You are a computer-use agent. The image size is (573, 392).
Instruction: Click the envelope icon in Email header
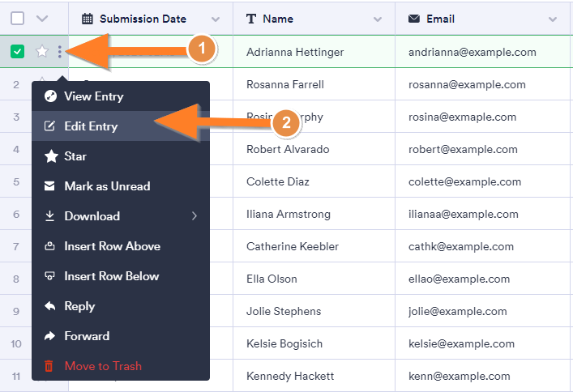pos(414,19)
